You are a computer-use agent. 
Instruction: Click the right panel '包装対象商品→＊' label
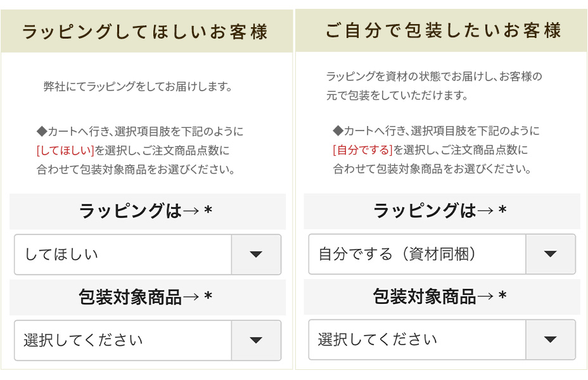(441, 296)
